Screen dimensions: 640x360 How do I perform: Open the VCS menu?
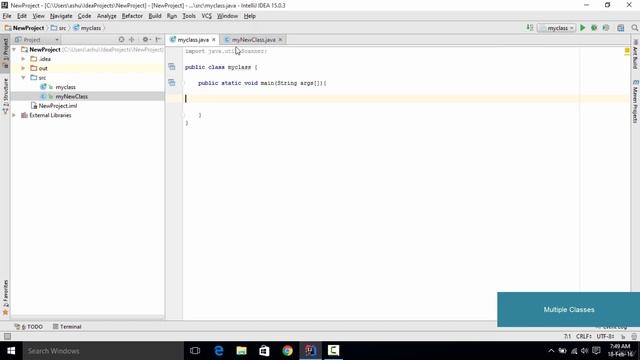(207, 16)
